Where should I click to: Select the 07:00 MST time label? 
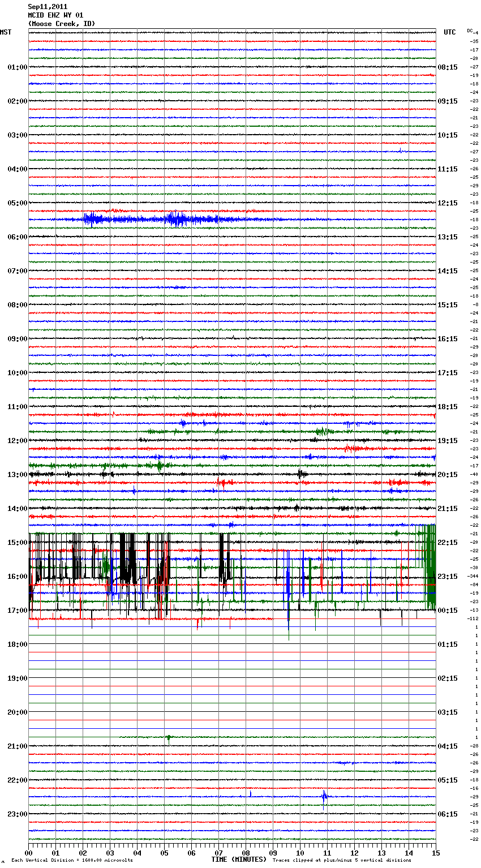coord(18,271)
